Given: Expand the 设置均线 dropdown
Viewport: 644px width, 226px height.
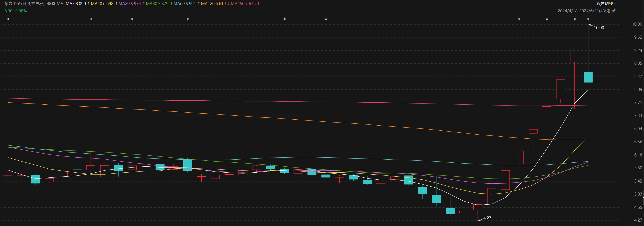Looking at the screenshot, I should [x=606, y=4].
